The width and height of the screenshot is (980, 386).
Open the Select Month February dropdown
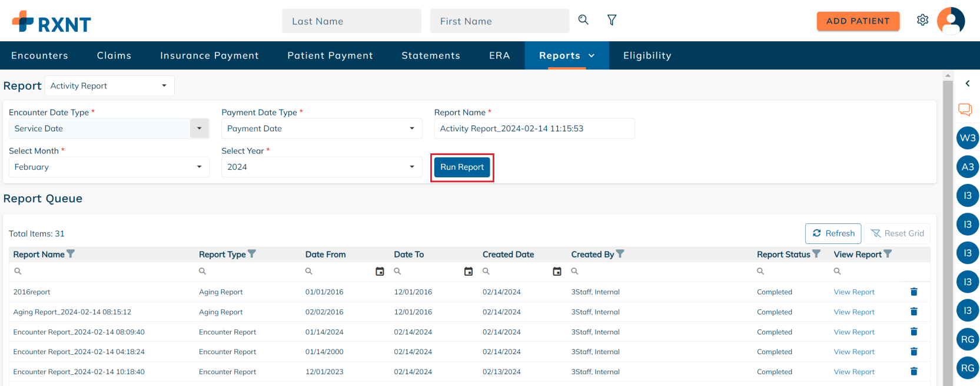pos(109,167)
